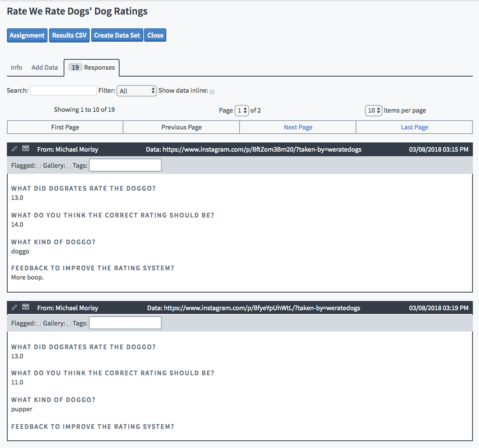This screenshot has height=448, width=479.
Task: Check Flagged for the 03:15 PM response
Action: (39, 166)
